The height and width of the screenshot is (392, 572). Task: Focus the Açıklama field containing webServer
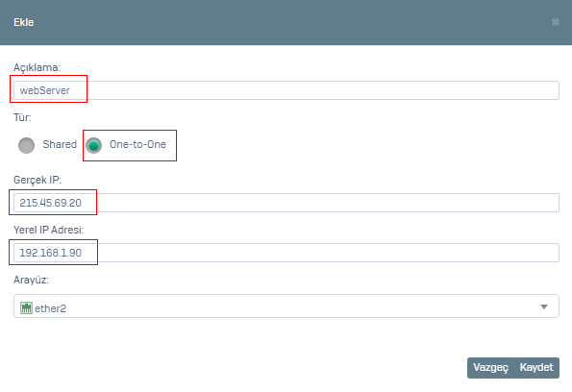[286, 90]
